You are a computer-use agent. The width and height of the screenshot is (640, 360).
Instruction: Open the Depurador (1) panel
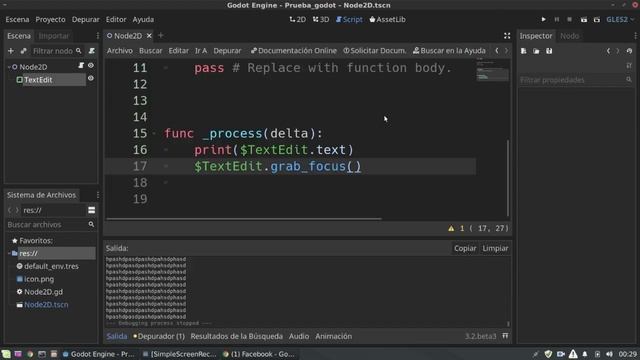click(159, 336)
